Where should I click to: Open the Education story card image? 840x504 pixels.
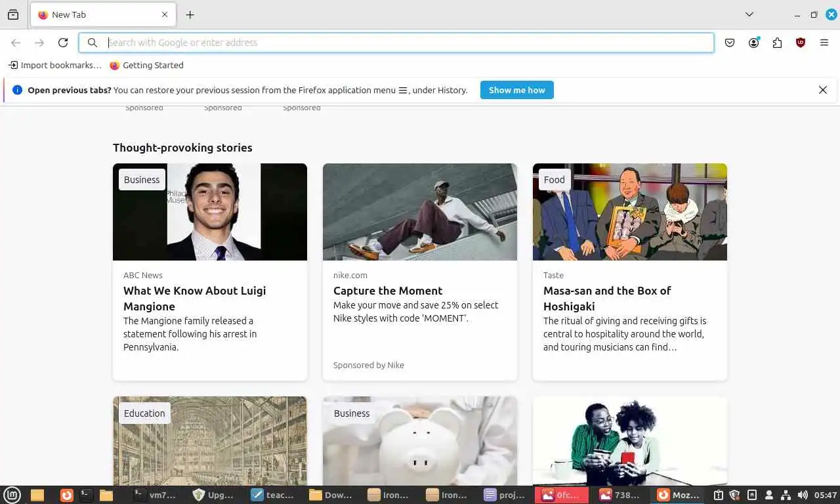[210, 441]
